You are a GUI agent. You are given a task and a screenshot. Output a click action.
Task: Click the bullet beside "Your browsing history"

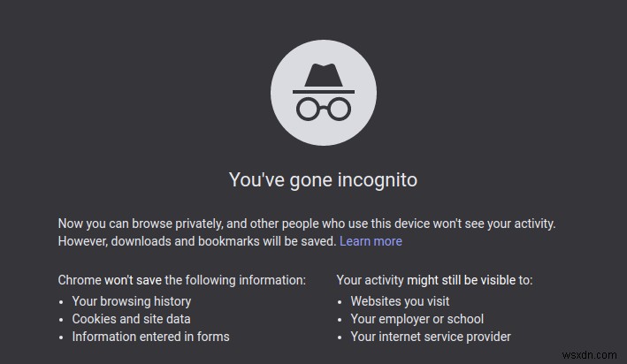pos(62,302)
